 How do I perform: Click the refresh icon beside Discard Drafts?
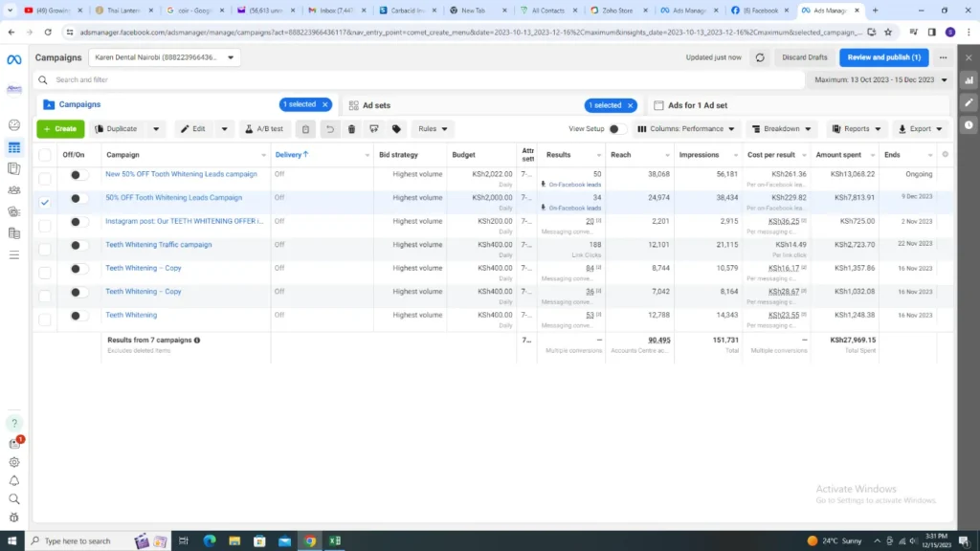click(x=760, y=57)
